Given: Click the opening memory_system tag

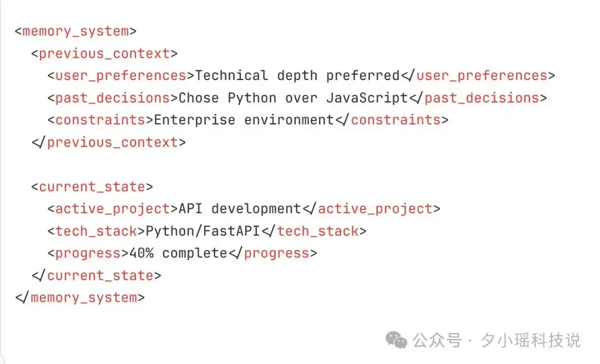Looking at the screenshot, I should [x=76, y=32].
